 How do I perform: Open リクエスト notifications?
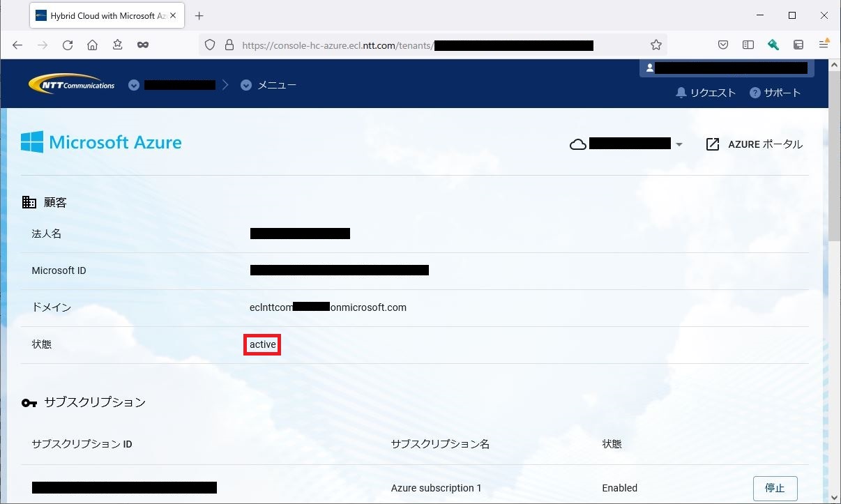tap(706, 93)
